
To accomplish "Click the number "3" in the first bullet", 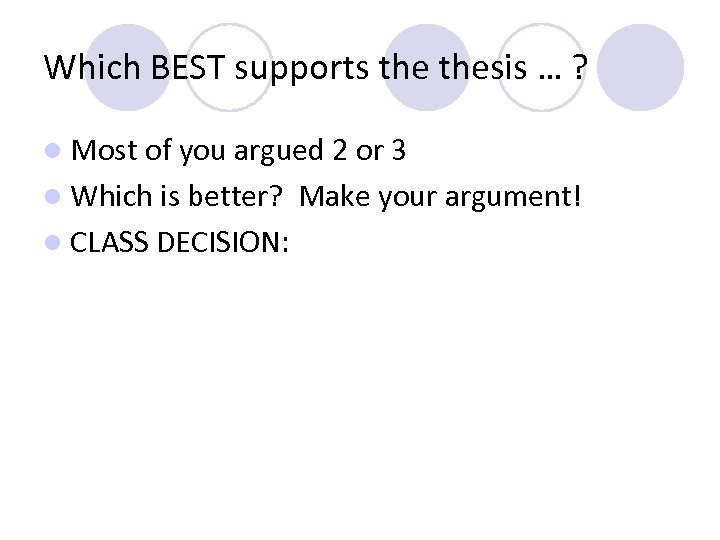I will pos(399,152).
